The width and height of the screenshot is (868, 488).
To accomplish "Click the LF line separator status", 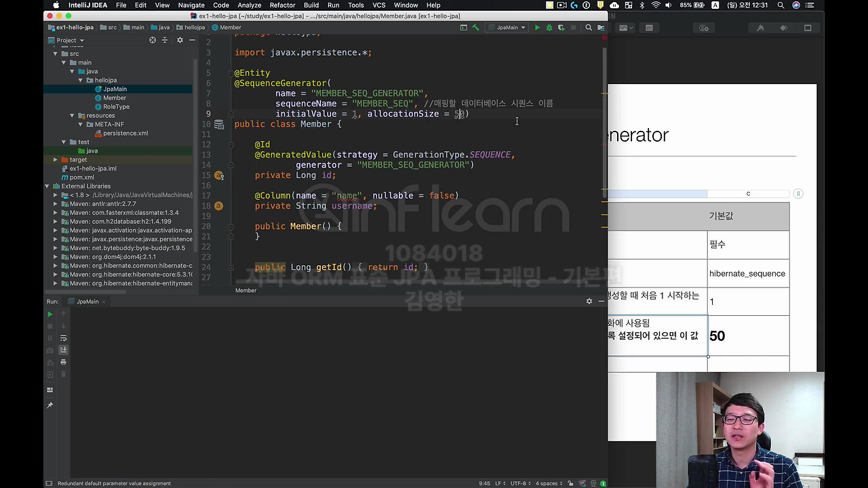I will [x=500, y=483].
